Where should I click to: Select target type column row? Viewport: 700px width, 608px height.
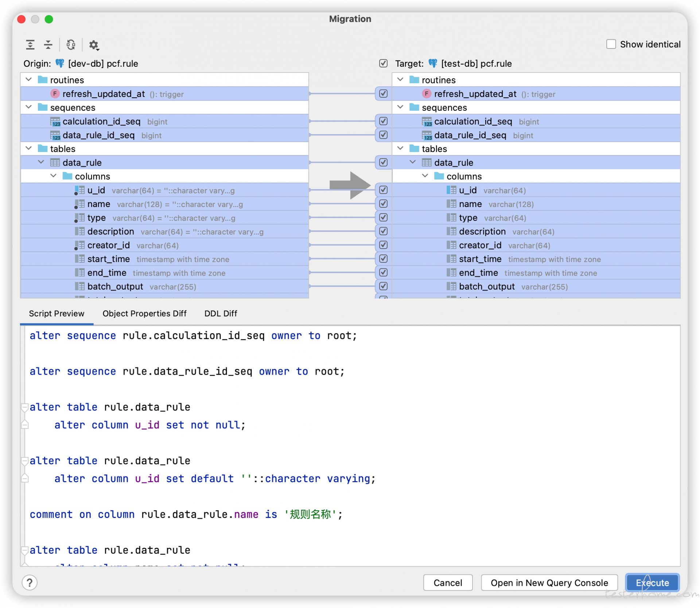click(536, 218)
